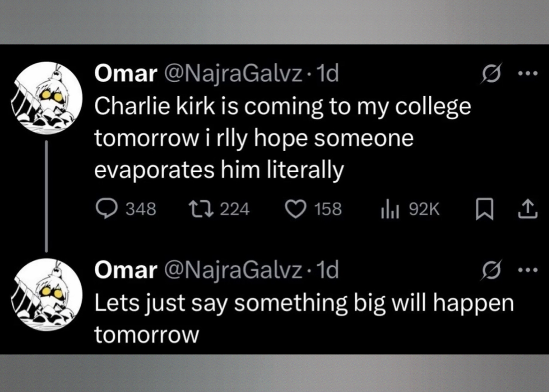Click the 1d timestamp of second tweet
Image resolution: width=549 pixels, height=392 pixels.
(328, 270)
